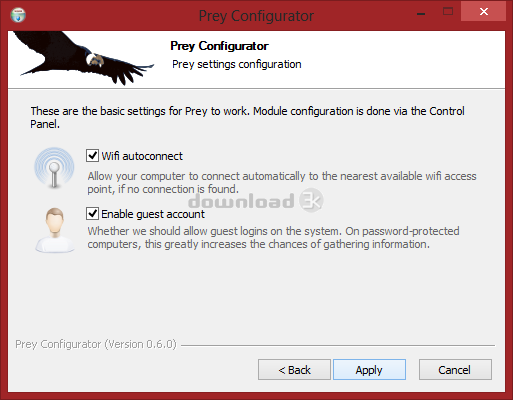Click the wifi autoconnect description text
513x400 pixels.
coord(282,183)
